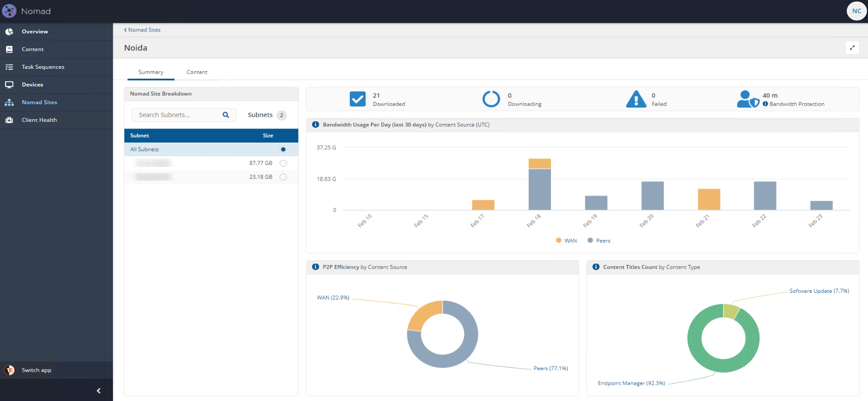
Task: Collapse the sidebar with the chevron
Action: (99, 390)
